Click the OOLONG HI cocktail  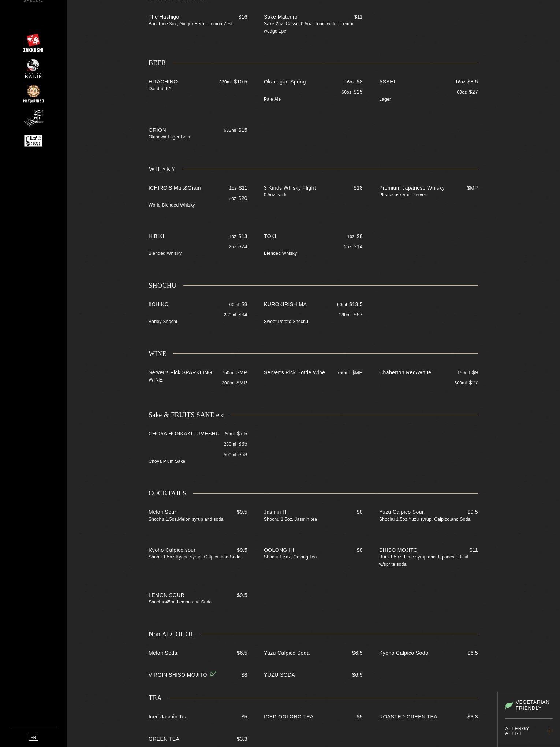click(x=279, y=550)
